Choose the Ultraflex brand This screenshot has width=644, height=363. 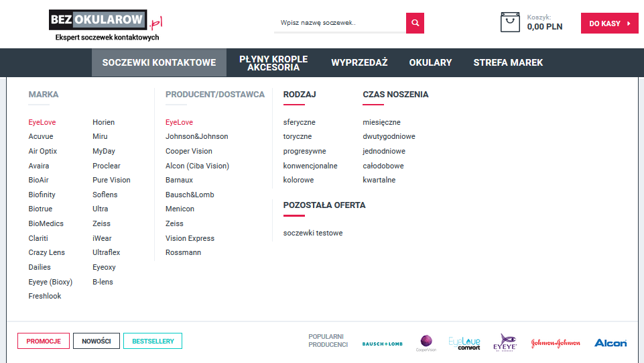107,252
